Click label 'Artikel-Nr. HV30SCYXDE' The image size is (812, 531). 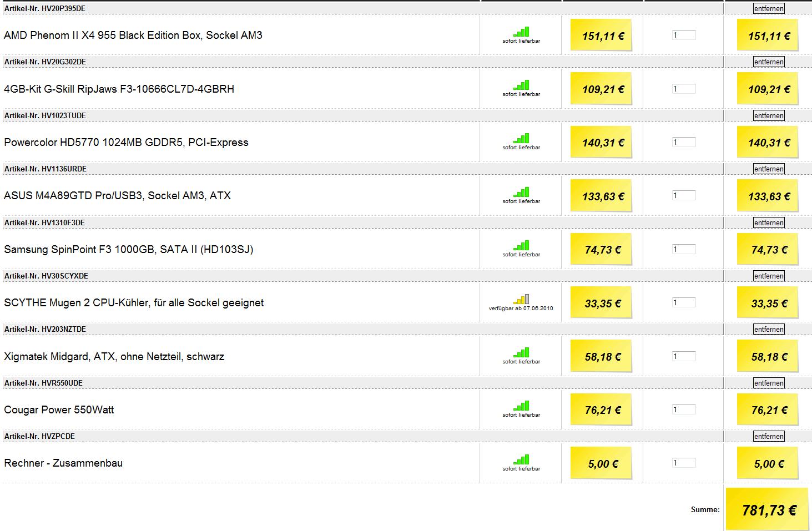(x=46, y=276)
